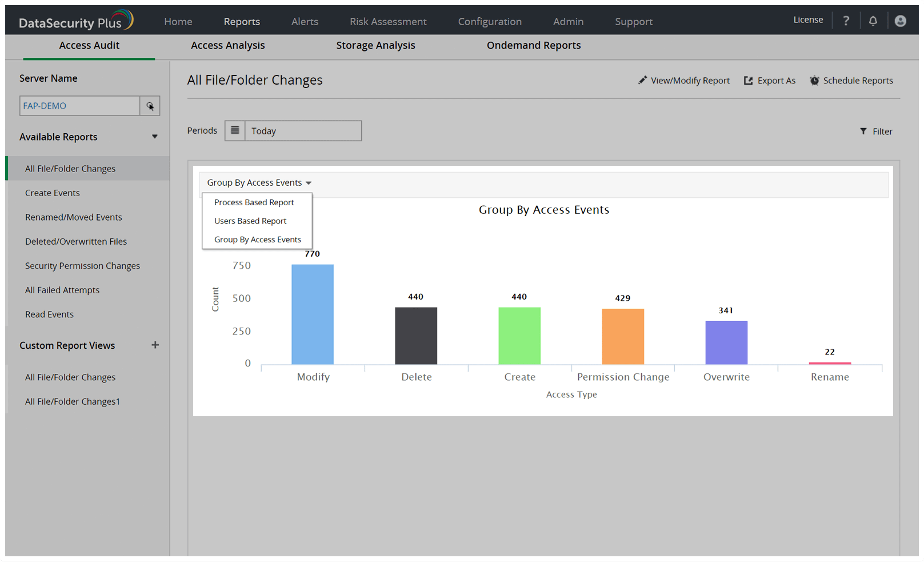Click the Export As icon
The height and width of the screenshot is (562, 924).
pyautogui.click(x=748, y=80)
